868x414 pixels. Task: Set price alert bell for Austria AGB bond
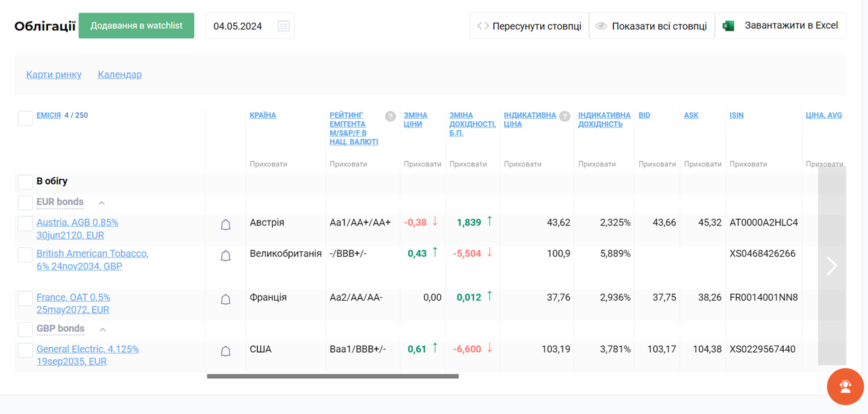pos(225,225)
